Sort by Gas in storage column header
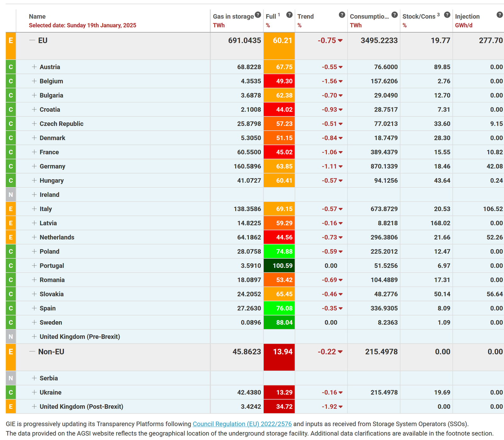 tap(233, 17)
